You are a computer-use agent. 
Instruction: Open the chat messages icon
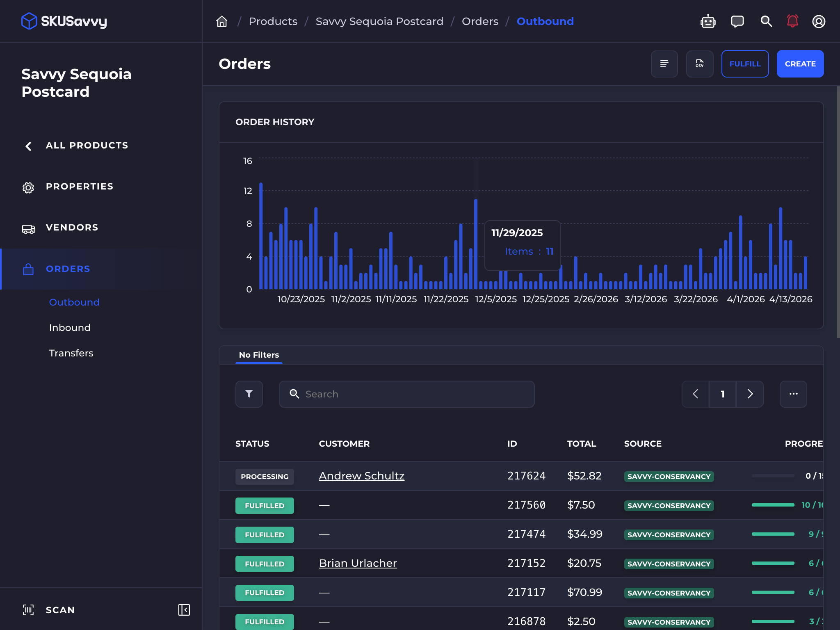[x=737, y=21]
